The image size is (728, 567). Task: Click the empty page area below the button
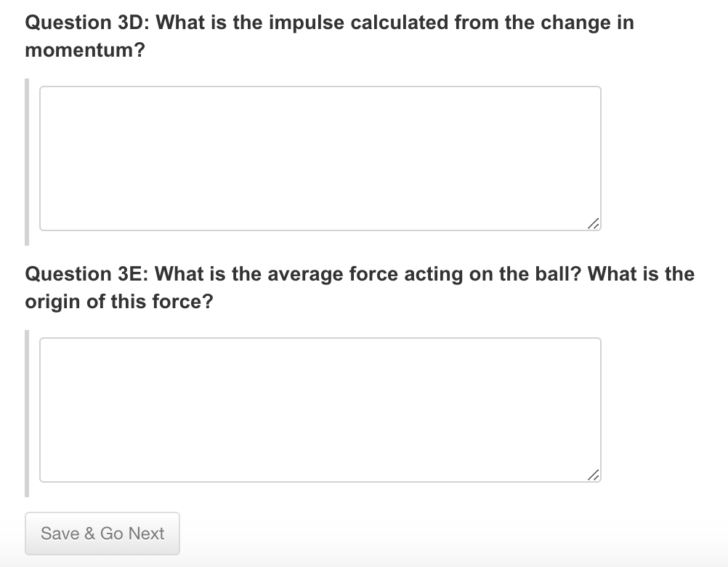pyautogui.click(x=363, y=561)
